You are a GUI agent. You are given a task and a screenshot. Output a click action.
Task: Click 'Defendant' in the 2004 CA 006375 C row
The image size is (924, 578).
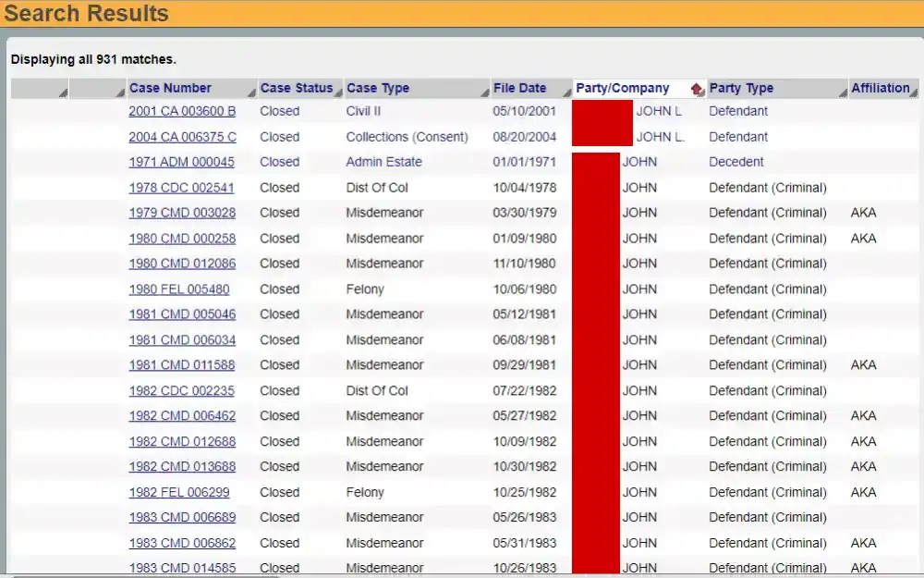coord(737,137)
